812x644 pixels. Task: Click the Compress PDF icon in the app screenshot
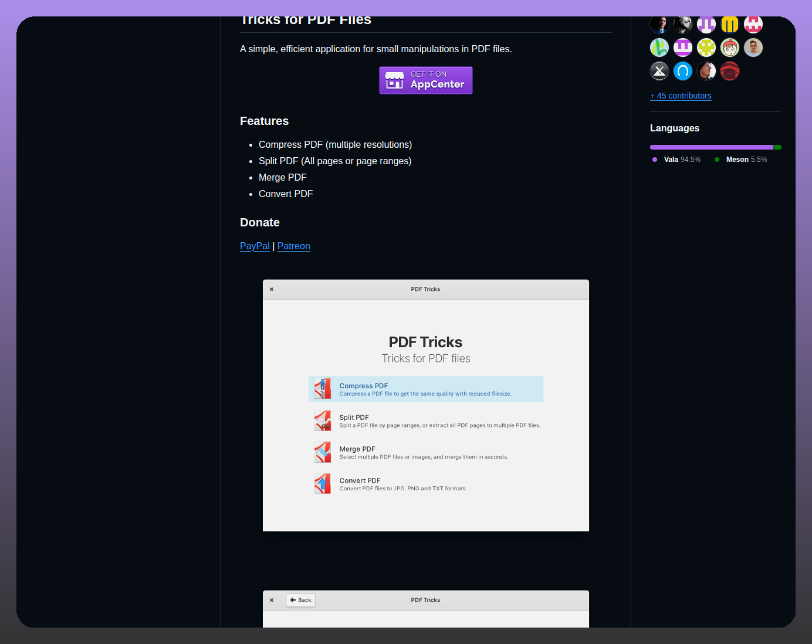(x=323, y=389)
